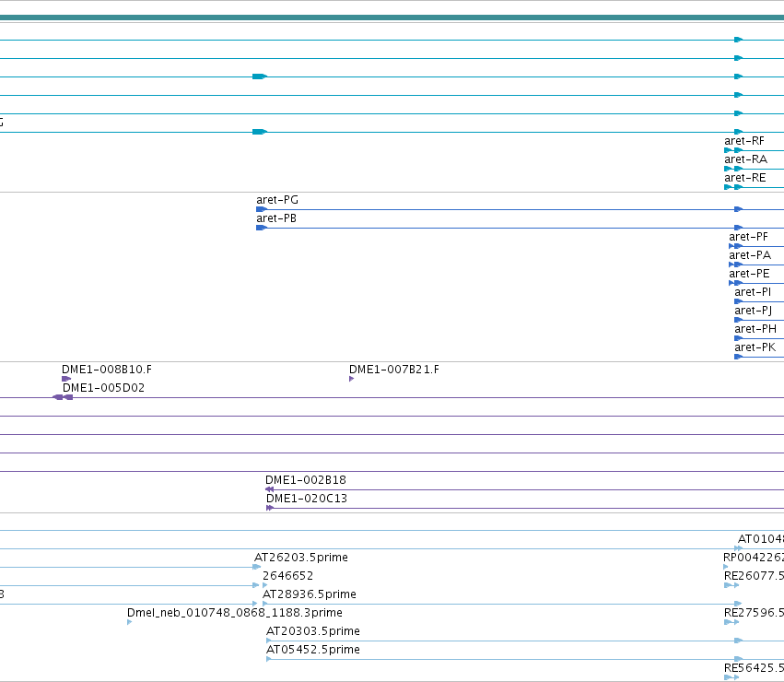Click the purple arrow glyph under DME1-007B21.F
Image resolution: width=784 pixels, height=682 pixels.
point(352,379)
